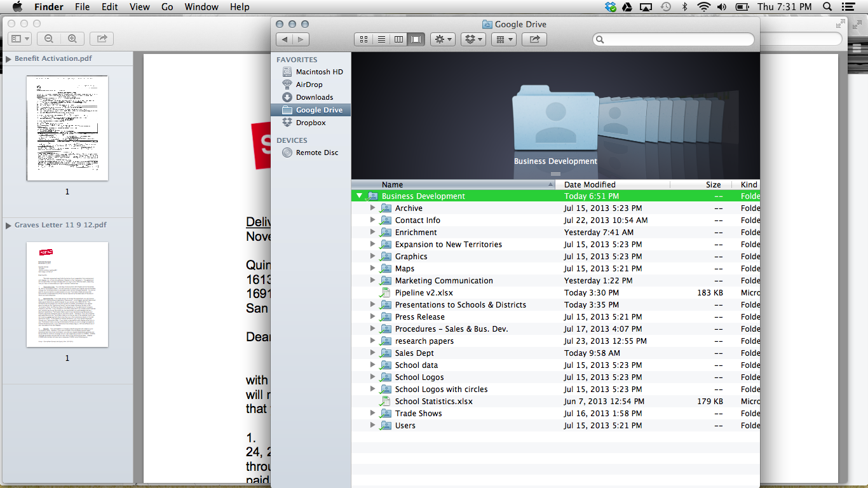Open the gear Action menu

442,39
